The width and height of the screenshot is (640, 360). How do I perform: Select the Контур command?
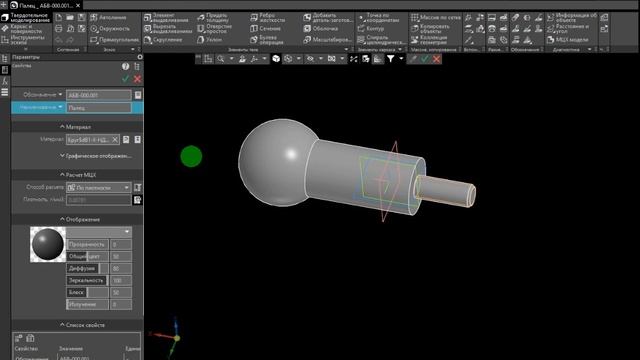pos(371,29)
